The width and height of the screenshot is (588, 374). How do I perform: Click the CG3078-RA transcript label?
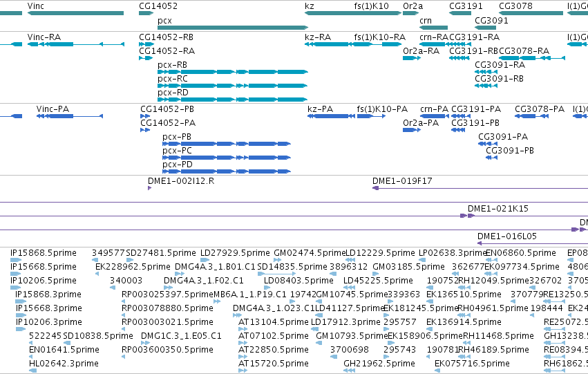tap(524, 51)
